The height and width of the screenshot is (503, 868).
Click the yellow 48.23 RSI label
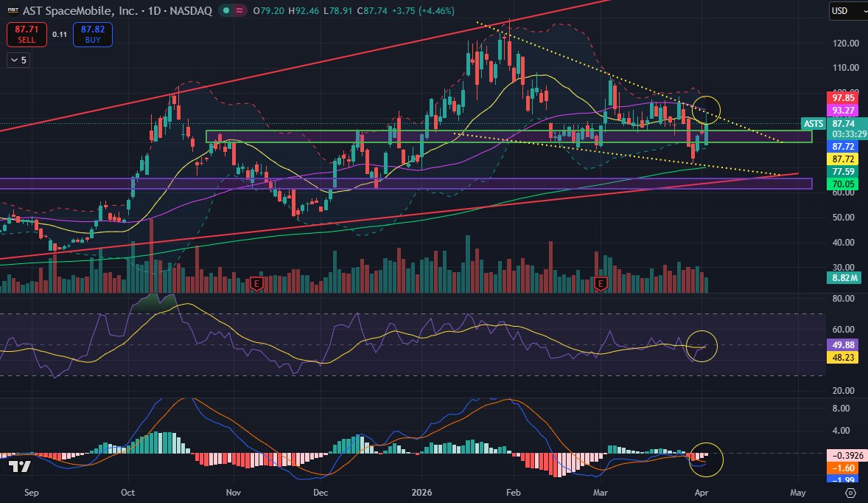coord(843,357)
